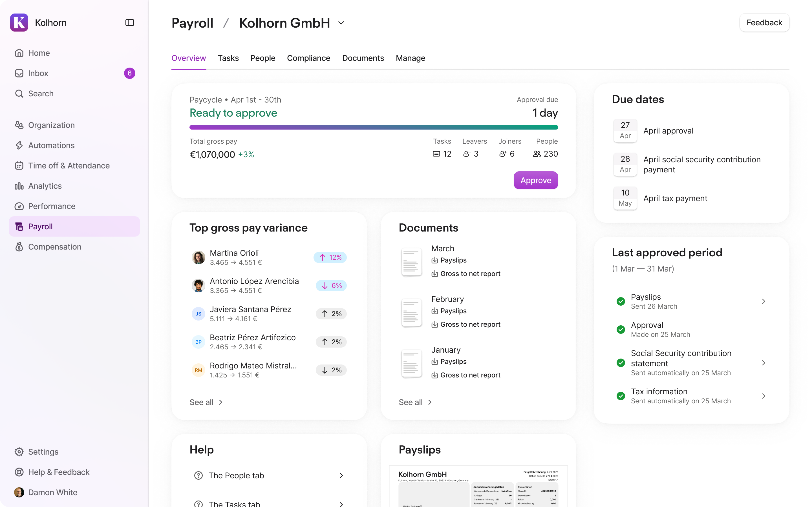Image resolution: width=812 pixels, height=507 pixels.
Task: Toggle the sidebar collapse icon
Action: click(129, 23)
